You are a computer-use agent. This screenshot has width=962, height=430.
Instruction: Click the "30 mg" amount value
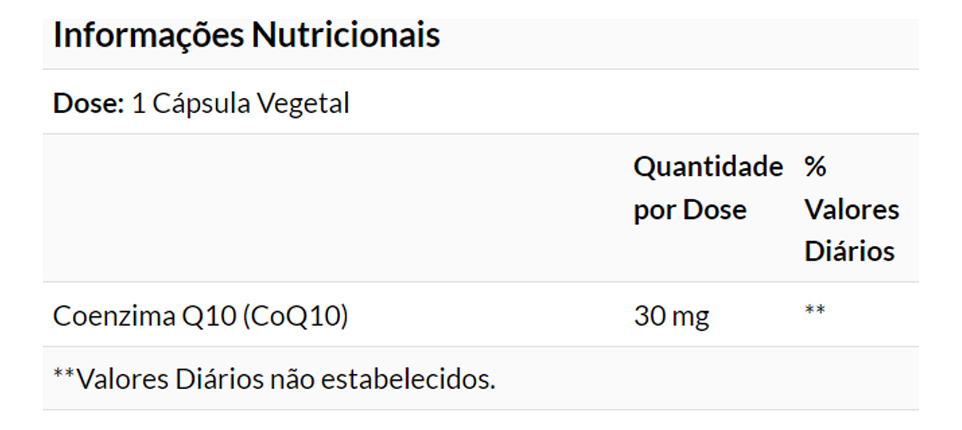pos(671,316)
